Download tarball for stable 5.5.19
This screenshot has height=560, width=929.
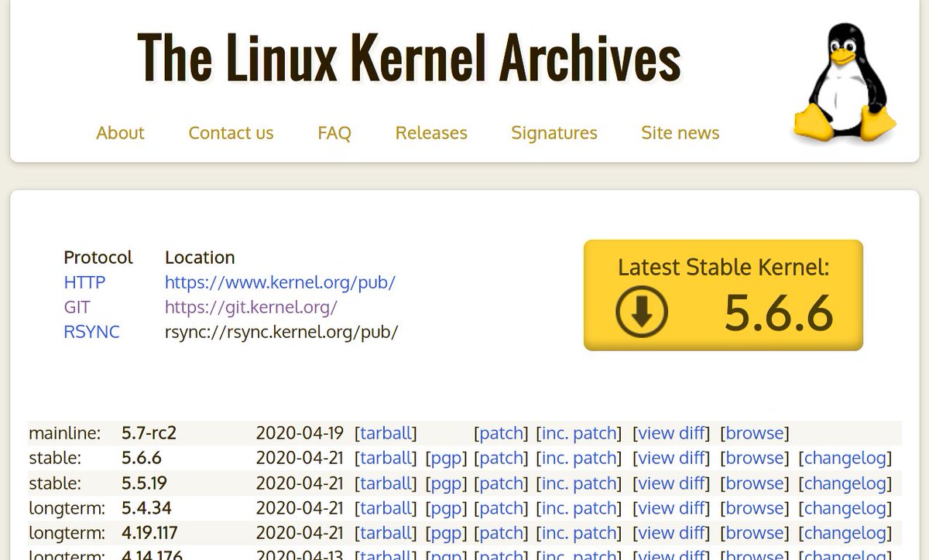click(386, 483)
